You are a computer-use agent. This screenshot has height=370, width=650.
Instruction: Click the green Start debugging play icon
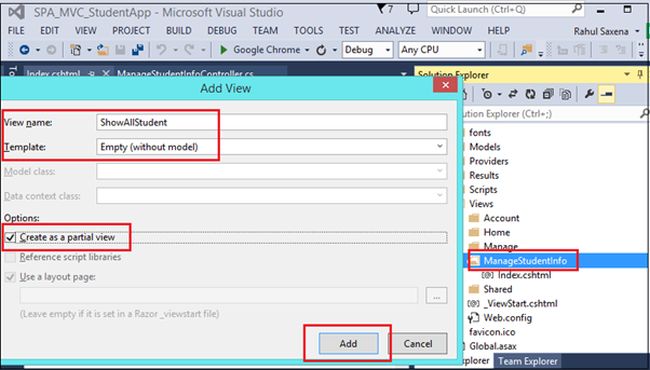[x=223, y=50]
